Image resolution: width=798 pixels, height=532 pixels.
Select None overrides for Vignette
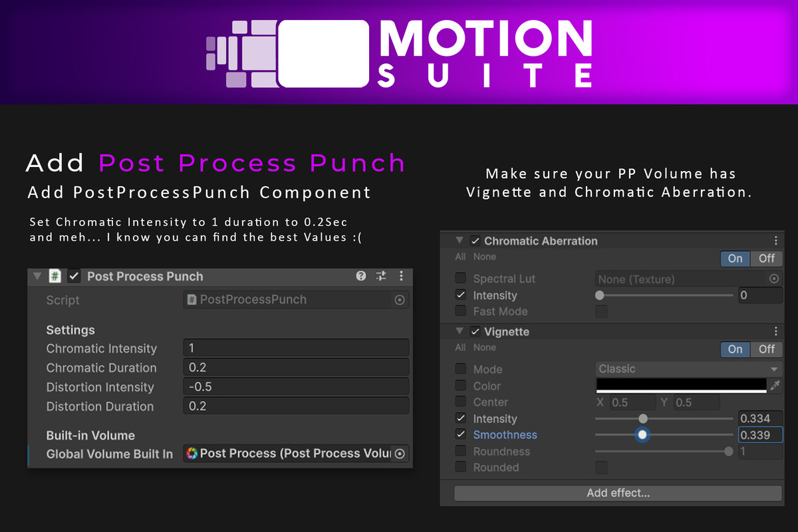tap(484, 347)
